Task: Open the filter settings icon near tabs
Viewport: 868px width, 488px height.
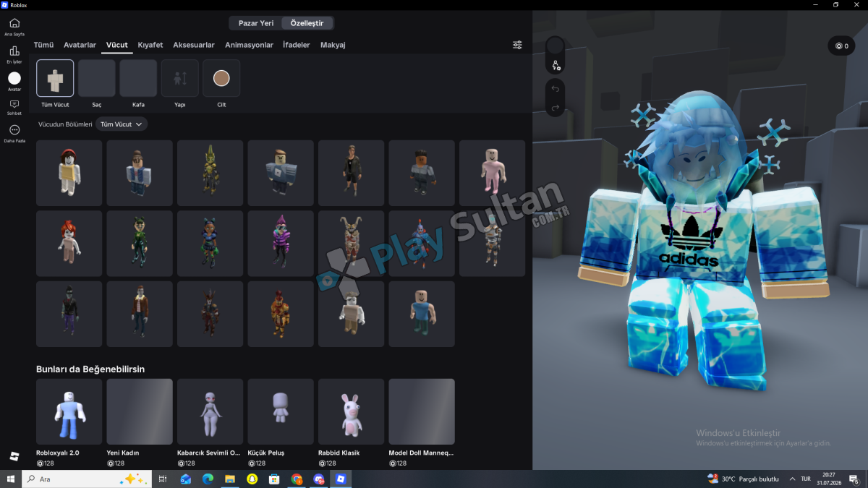Action: pos(517,45)
